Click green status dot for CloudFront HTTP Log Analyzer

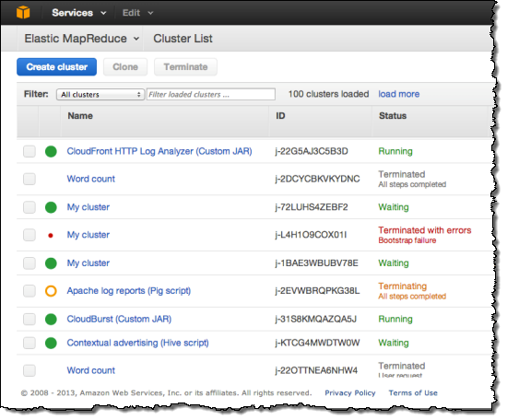tap(51, 151)
